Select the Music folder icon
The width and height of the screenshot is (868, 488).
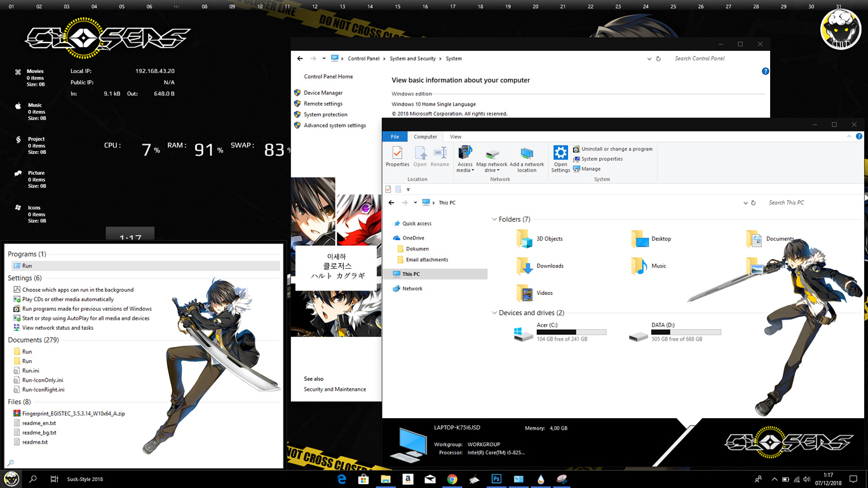pos(639,266)
